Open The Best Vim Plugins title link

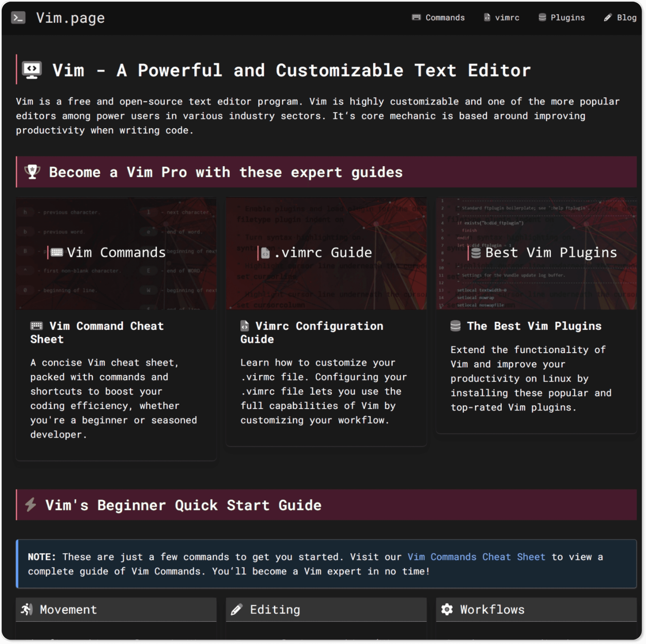click(534, 326)
